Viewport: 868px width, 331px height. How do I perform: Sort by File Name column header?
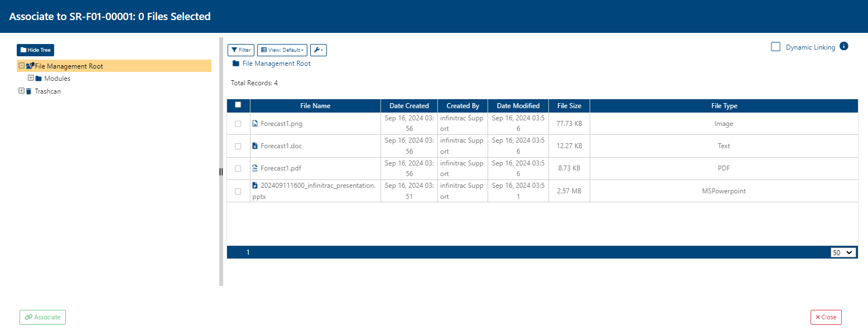(x=315, y=106)
